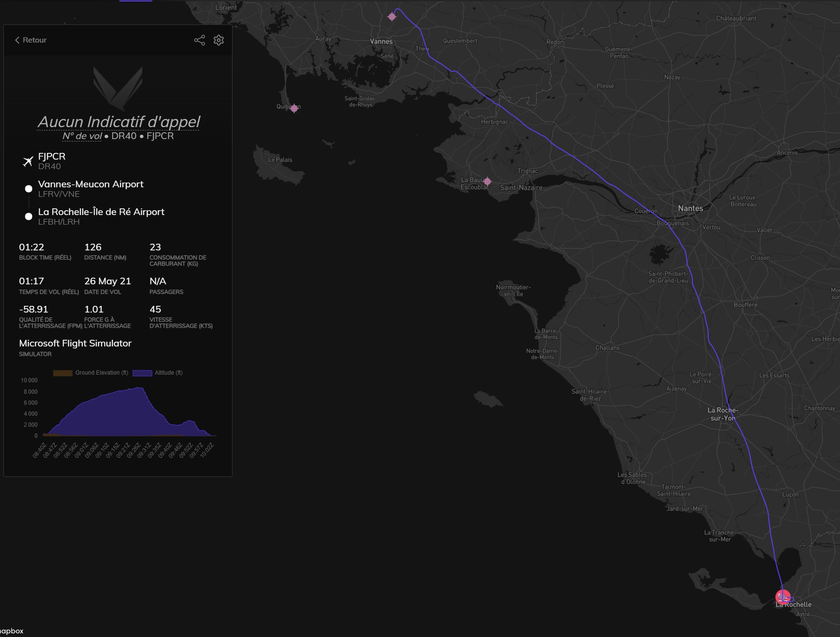Click the Nantes city label on the map

[690, 208]
